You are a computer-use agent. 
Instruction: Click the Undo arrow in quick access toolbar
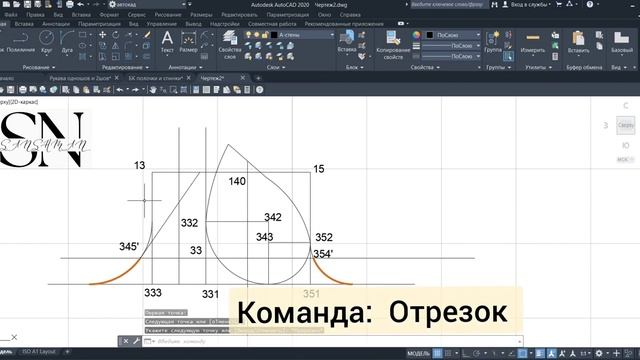click(81, 4)
